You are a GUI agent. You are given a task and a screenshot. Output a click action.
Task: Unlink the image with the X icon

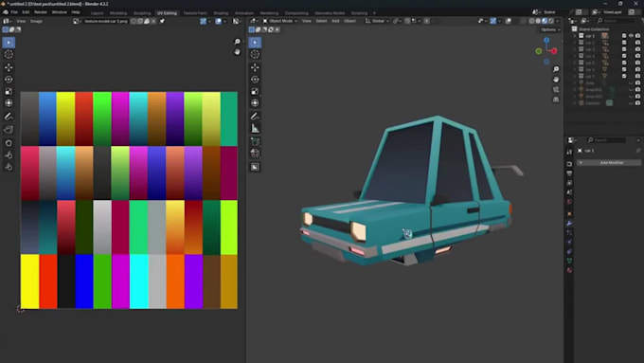pos(153,21)
